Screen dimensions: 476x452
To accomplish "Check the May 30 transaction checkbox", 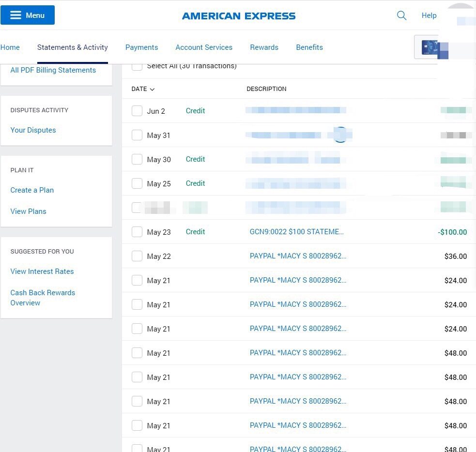I will click(137, 159).
